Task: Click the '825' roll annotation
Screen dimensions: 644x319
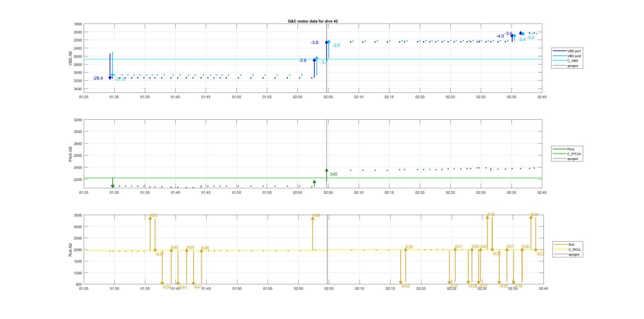Action: [x=154, y=215]
